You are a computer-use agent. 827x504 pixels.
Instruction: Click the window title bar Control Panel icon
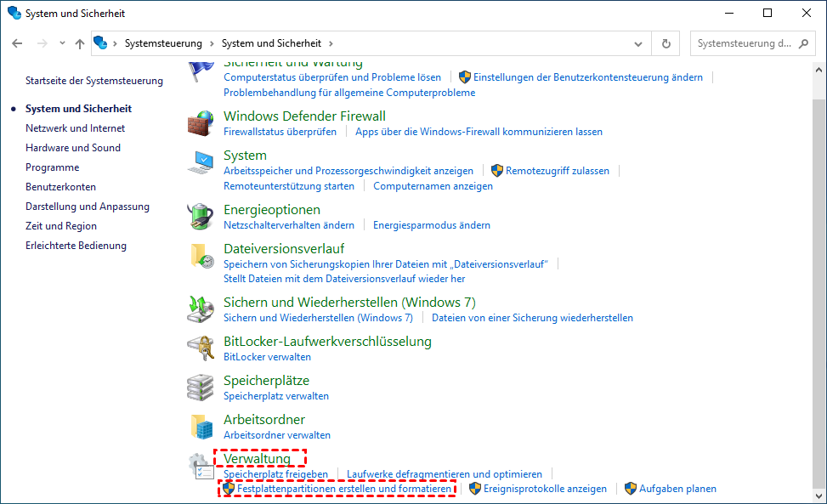14,14
